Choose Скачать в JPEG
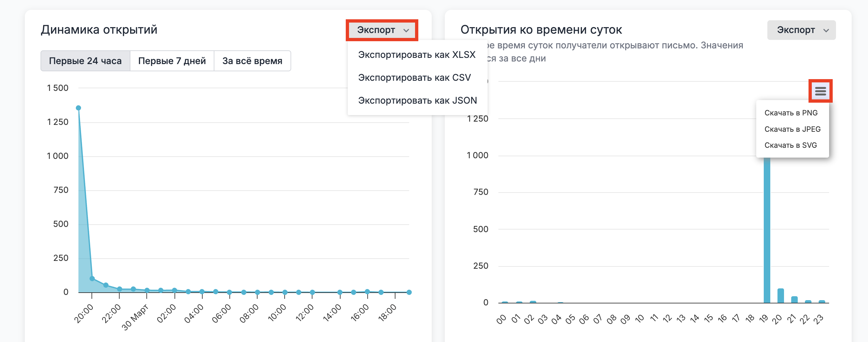 (x=792, y=129)
